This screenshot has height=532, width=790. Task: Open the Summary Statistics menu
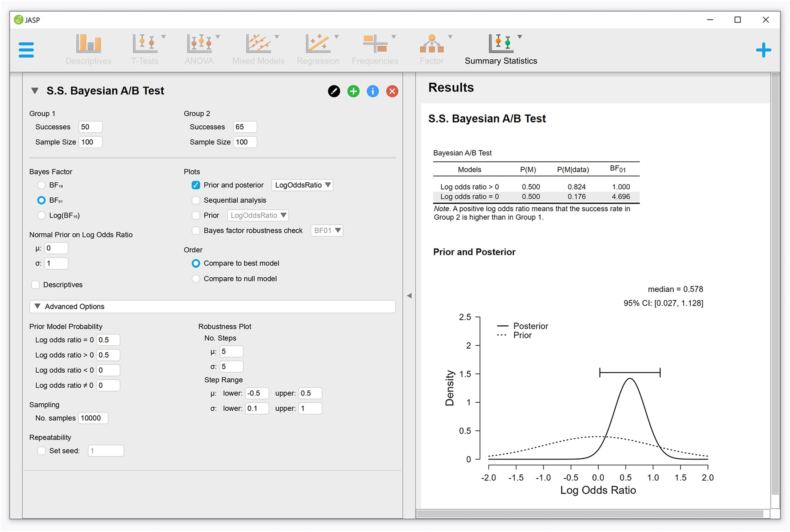click(501, 49)
